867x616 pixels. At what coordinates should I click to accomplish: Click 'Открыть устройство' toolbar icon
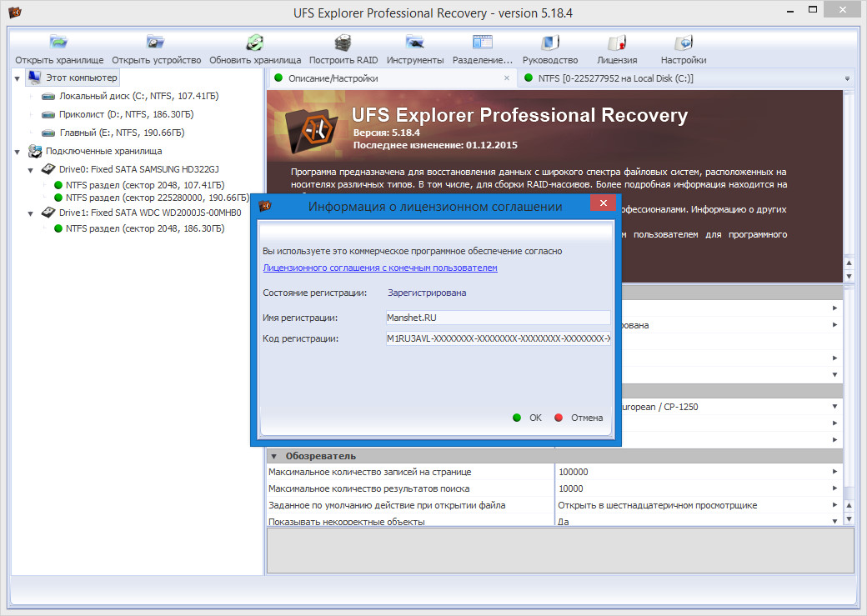point(155,42)
